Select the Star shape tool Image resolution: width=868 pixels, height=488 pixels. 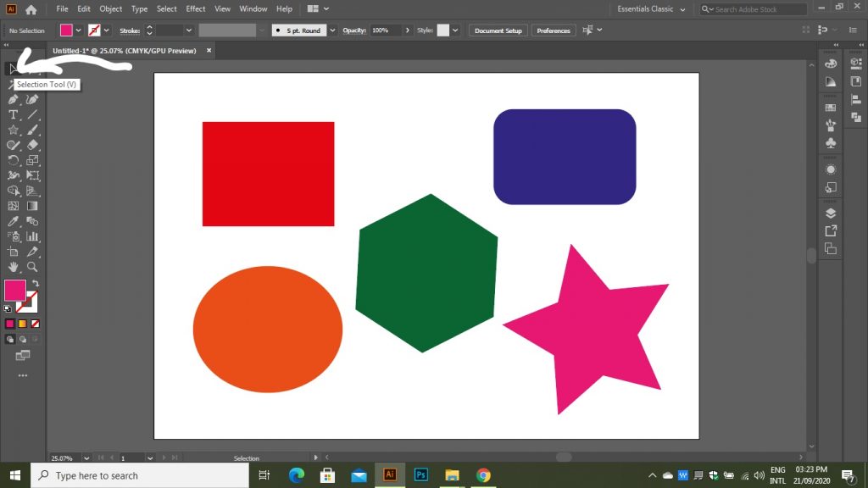(14, 130)
